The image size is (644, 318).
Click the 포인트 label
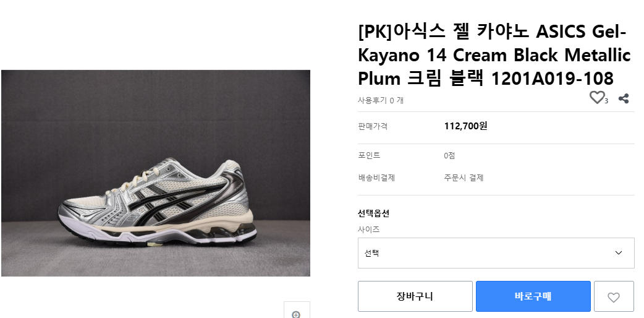click(x=369, y=155)
